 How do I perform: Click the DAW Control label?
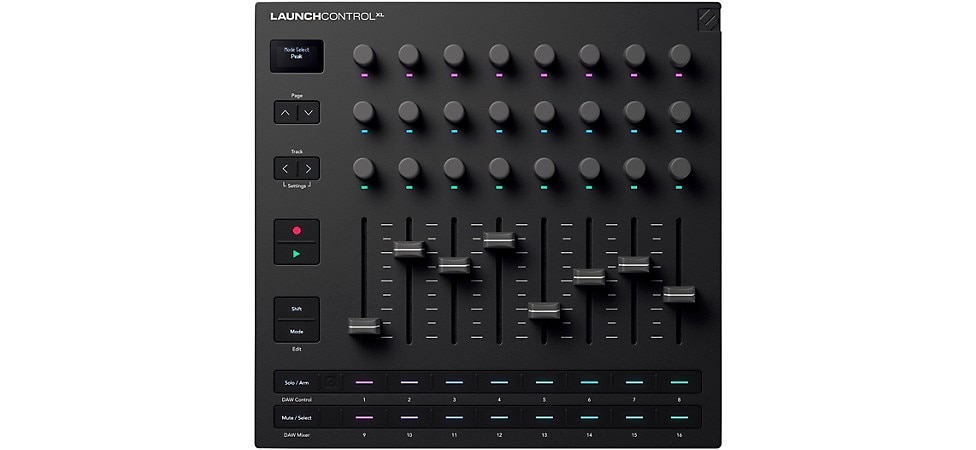(297, 400)
